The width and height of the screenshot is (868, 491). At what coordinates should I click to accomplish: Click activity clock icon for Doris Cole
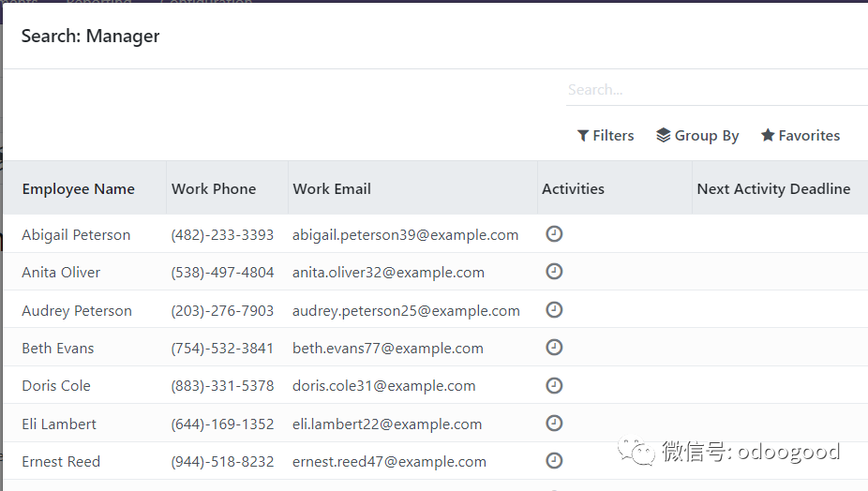(x=554, y=385)
